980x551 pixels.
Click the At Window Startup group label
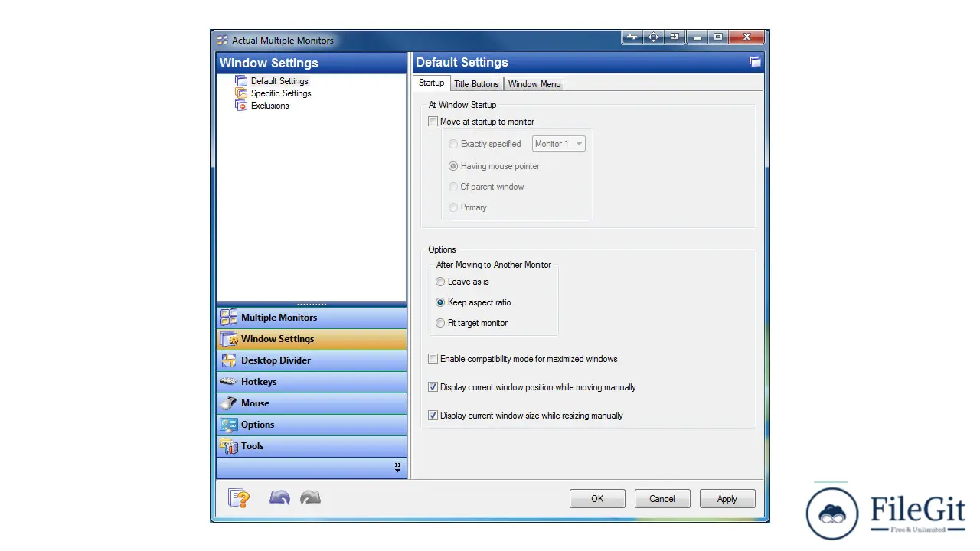[x=462, y=105]
